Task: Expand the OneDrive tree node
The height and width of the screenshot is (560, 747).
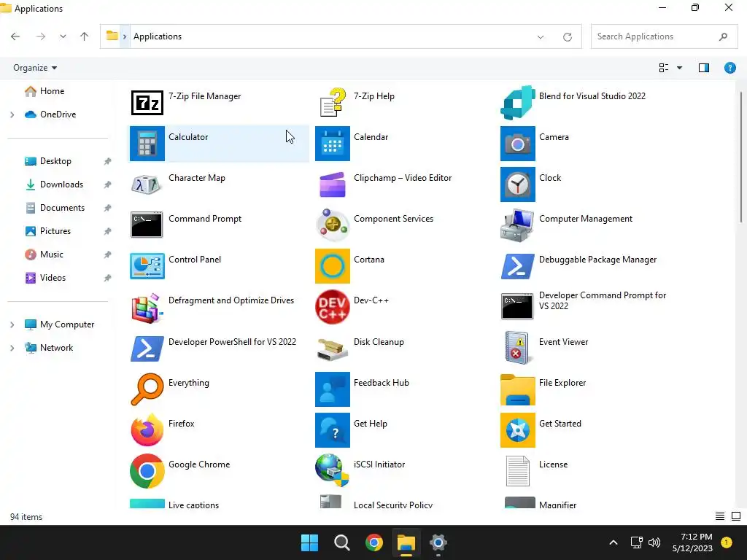Action: 12,114
